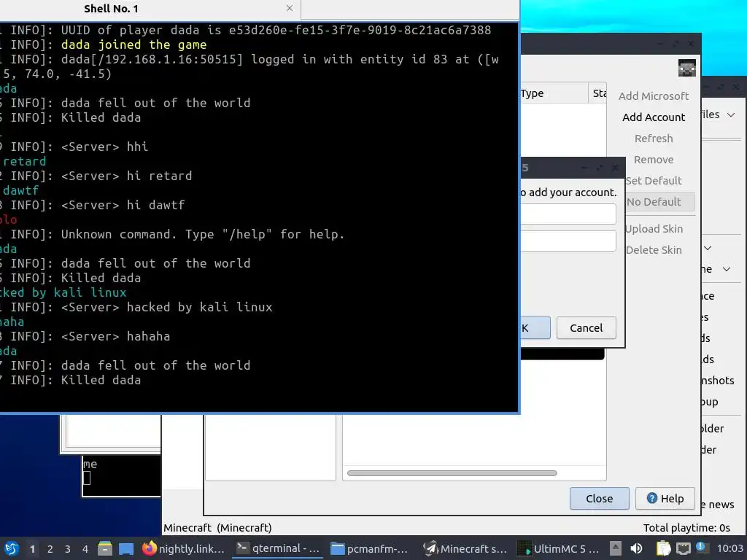Open Help in the settings dialog
747x560 pixels.
[665, 499]
